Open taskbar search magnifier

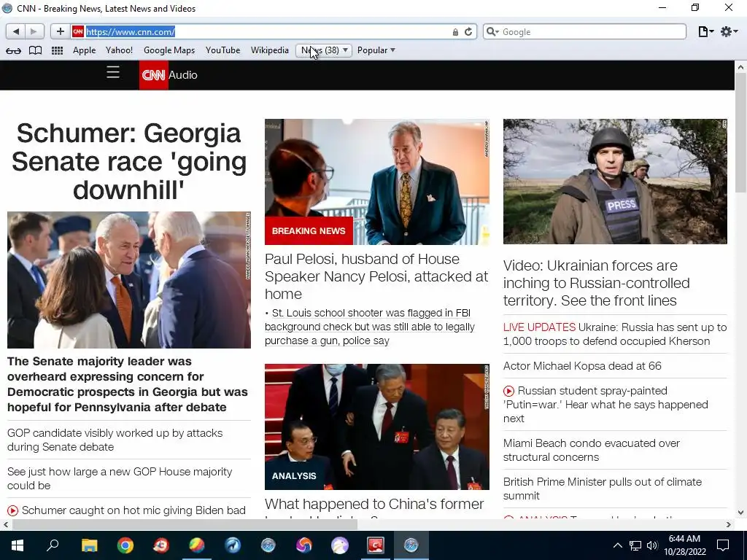(x=53, y=545)
